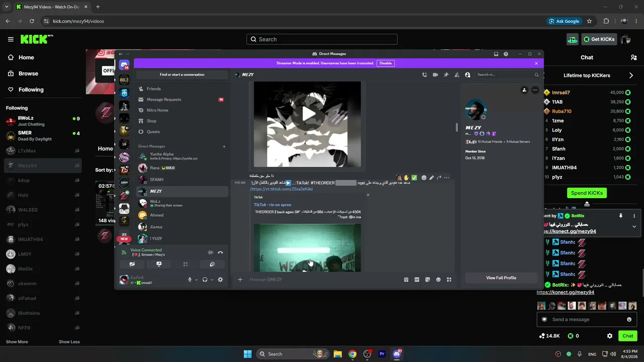Open the emoji picker in Discord

pos(438,280)
